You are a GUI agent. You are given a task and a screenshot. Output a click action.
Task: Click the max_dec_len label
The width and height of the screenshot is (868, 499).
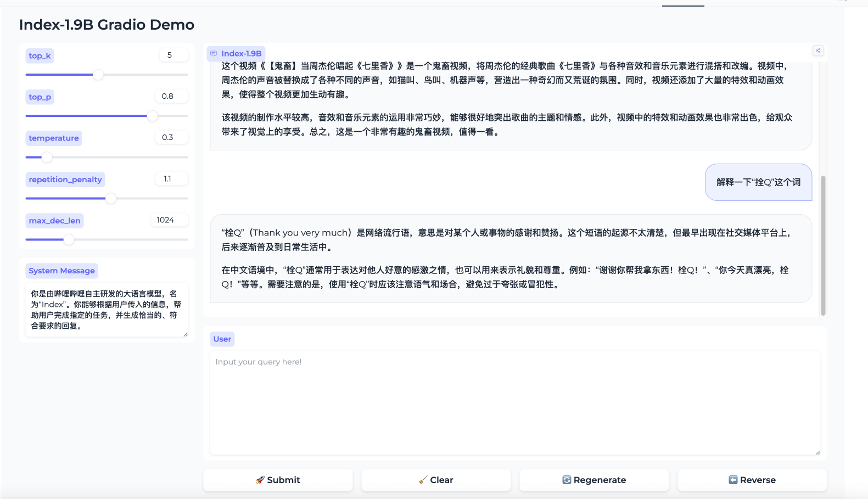pyautogui.click(x=54, y=221)
